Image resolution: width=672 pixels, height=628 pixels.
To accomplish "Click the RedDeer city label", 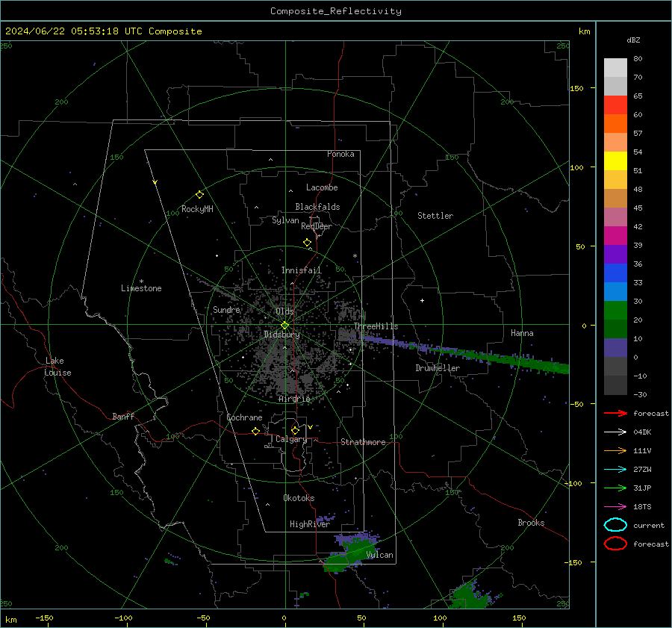I will tap(317, 226).
